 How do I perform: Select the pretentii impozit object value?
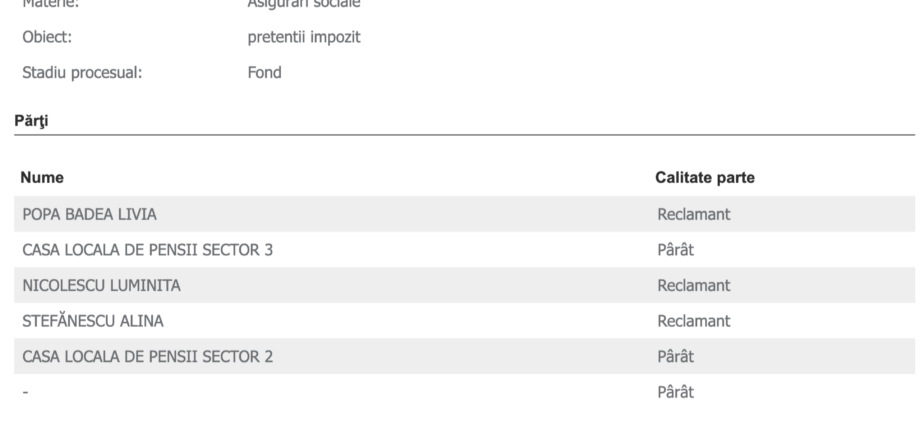click(x=304, y=37)
